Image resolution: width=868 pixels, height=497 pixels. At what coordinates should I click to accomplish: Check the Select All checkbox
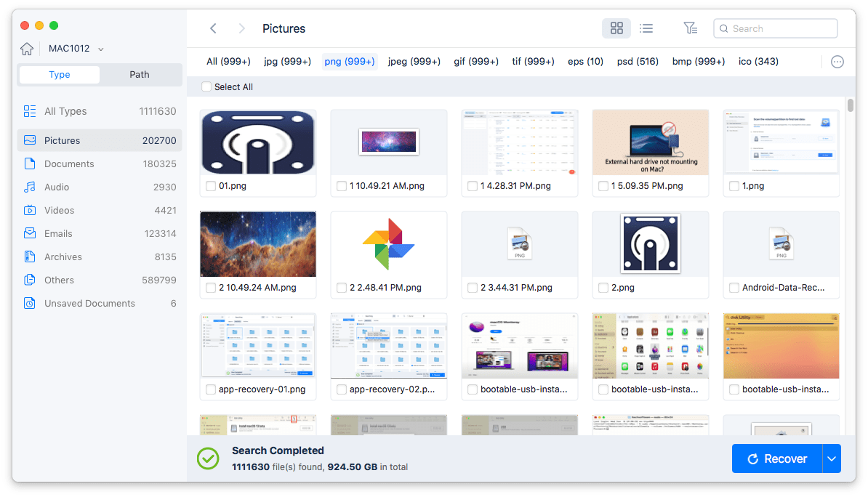pyautogui.click(x=206, y=86)
